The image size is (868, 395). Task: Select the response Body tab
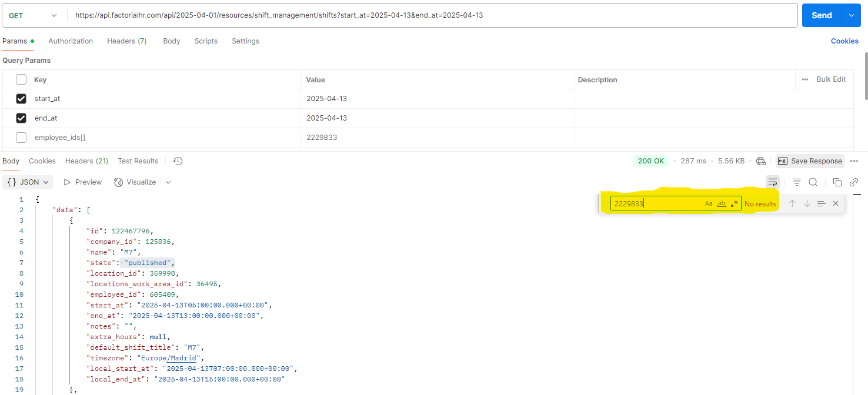(x=11, y=161)
